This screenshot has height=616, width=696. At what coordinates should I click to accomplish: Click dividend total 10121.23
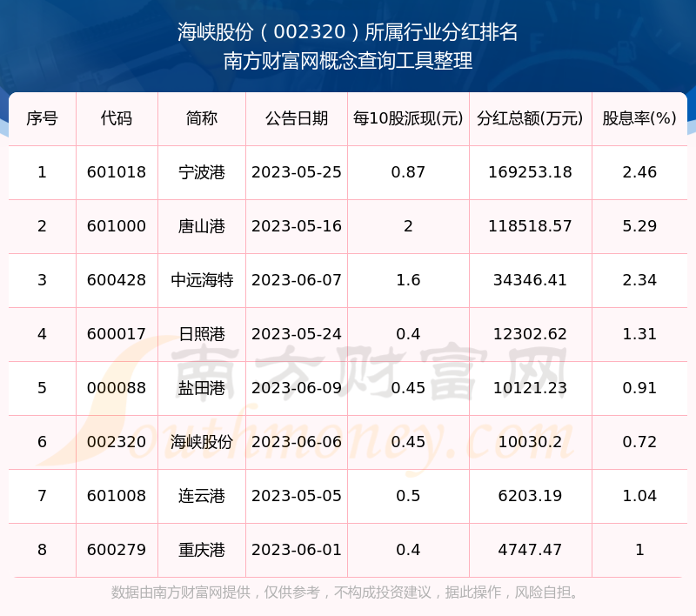(x=530, y=388)
